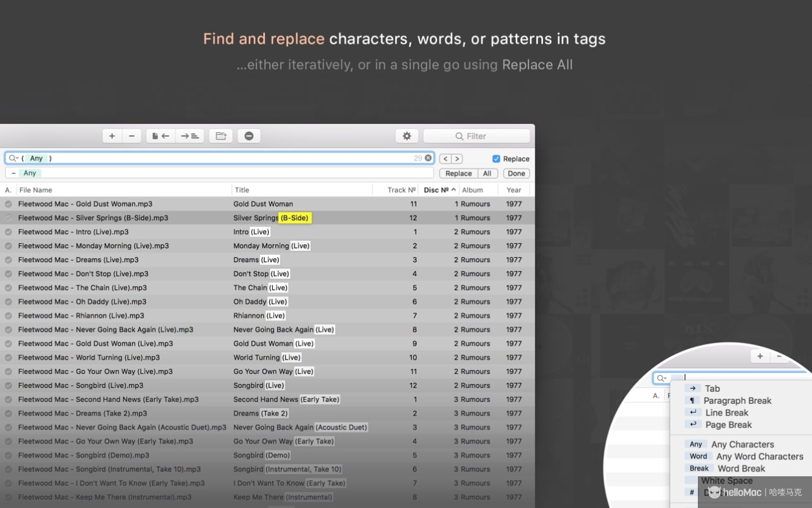Click the Any token in replace field

[x=30, y=173]
